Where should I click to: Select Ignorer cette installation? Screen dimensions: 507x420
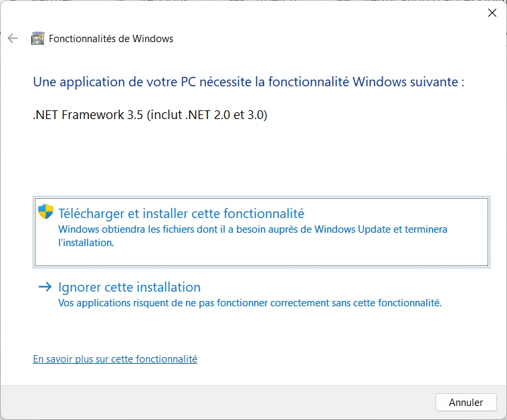129,288
